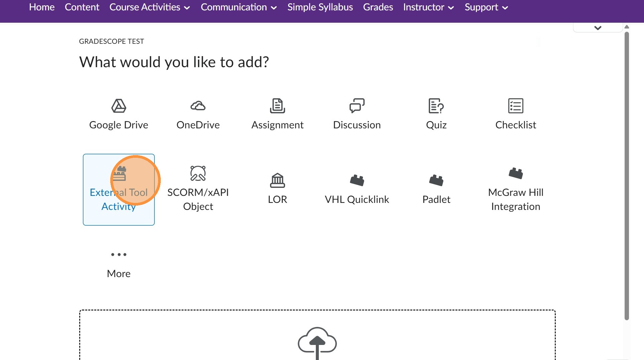
Task: Add an Assignment via its icon
Action: (x=277, y=106)
